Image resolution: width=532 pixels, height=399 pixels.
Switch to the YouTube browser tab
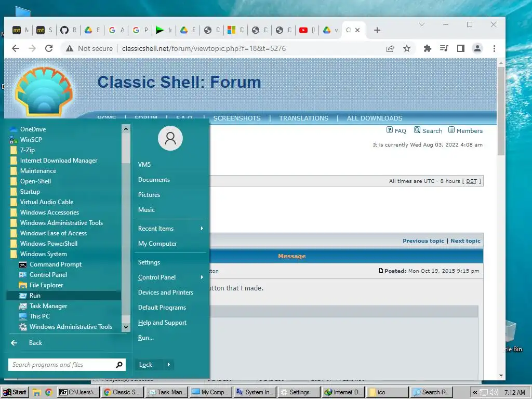(x=307, y=30)
